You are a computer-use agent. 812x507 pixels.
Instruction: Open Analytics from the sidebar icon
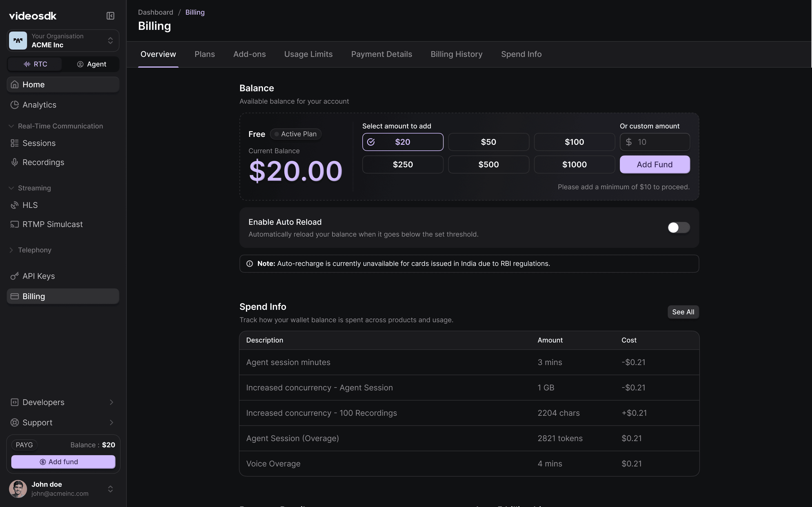pos(14,104)
